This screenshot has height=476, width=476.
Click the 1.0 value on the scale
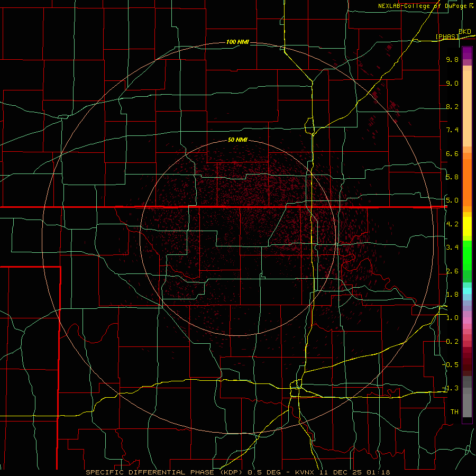(x=452, y=318)
